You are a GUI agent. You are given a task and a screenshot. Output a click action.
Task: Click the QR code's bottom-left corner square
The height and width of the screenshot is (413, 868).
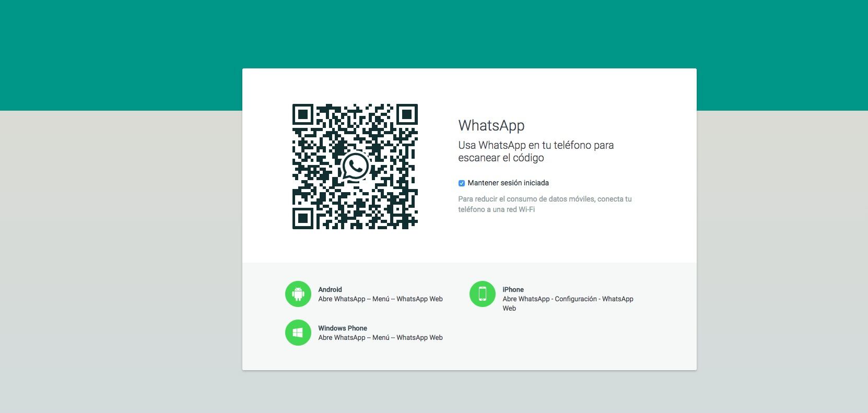[x=302, y=219]
